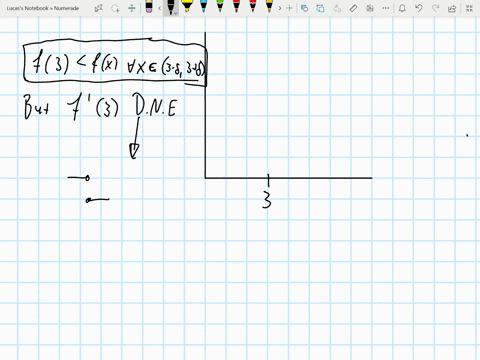
Task: Pick the light blue pen
Action: (x=203, y=7)
